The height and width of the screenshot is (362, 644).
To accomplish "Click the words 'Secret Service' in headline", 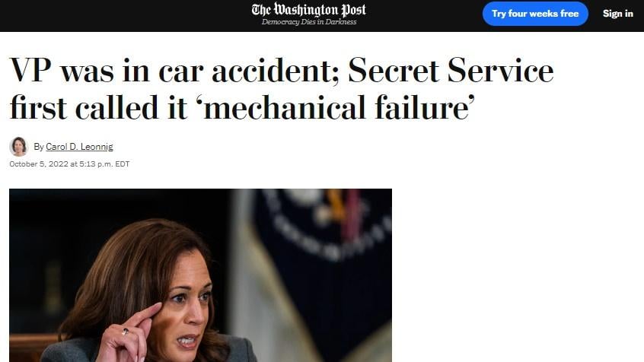I will point(450,71).
